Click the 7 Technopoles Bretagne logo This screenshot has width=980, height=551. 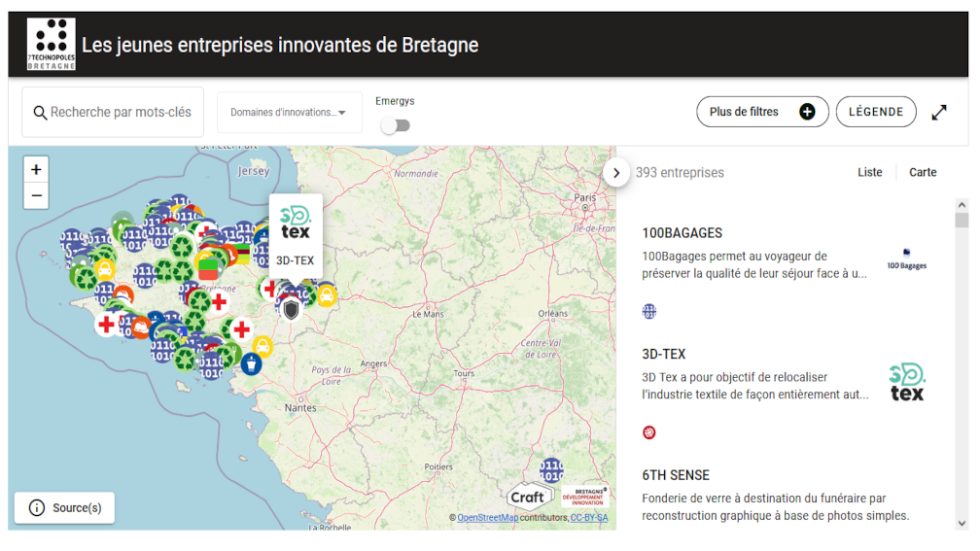tap(51, 44)
